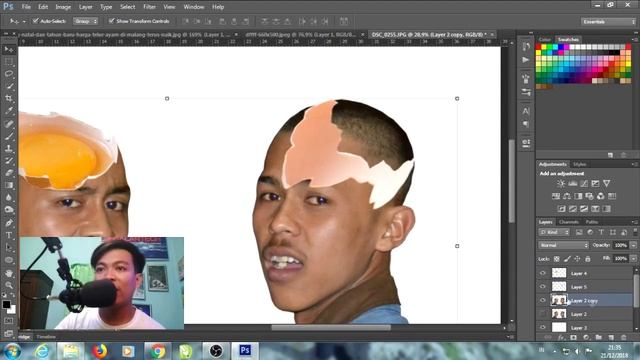Select the Lasso tool
640x360 pixels.
pos(9,74)
